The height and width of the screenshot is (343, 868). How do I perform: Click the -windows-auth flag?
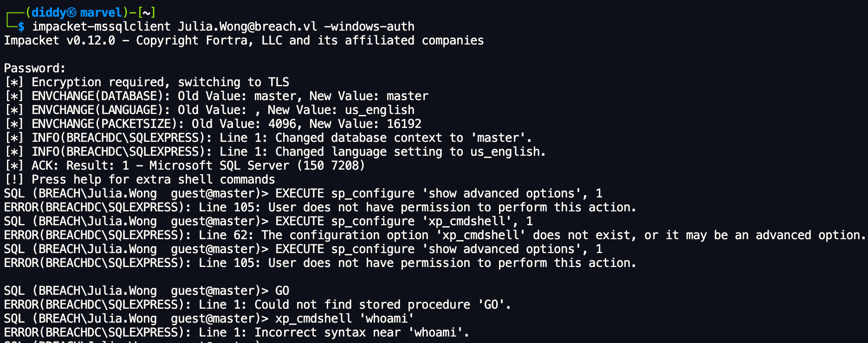[x=369, y=26]
